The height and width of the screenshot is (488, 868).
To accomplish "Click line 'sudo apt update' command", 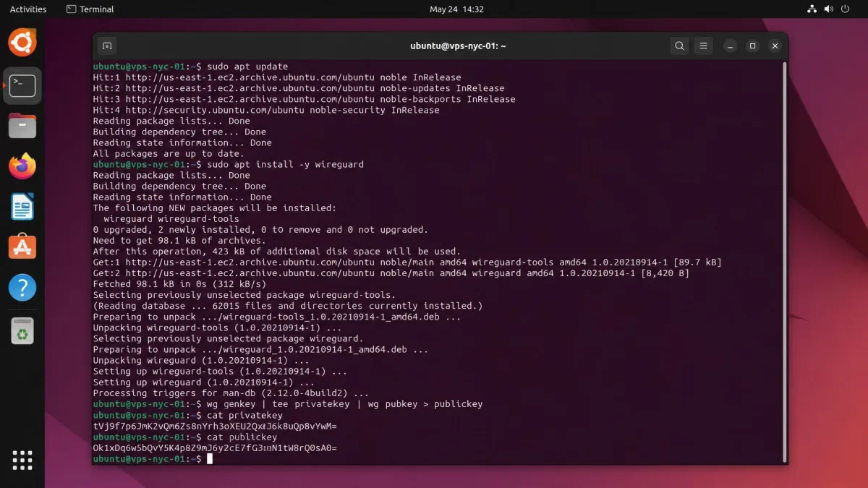I will pyautogui.click(x=247, y=67).
